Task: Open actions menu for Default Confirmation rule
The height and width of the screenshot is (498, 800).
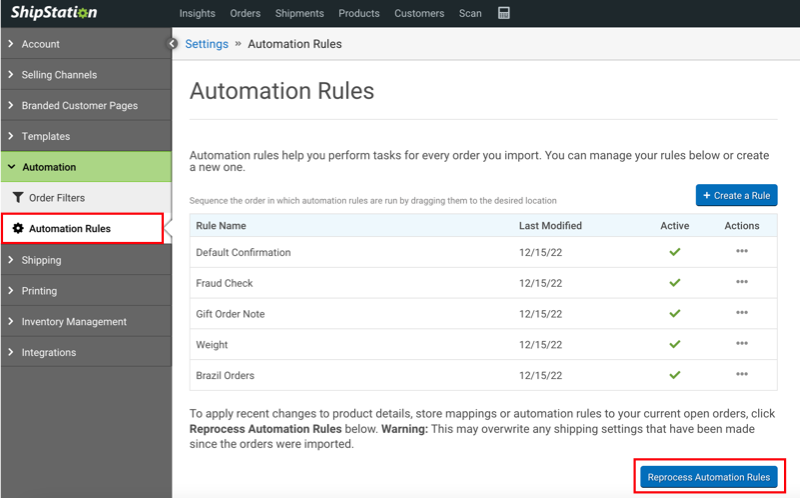Action: coord(742,251)
